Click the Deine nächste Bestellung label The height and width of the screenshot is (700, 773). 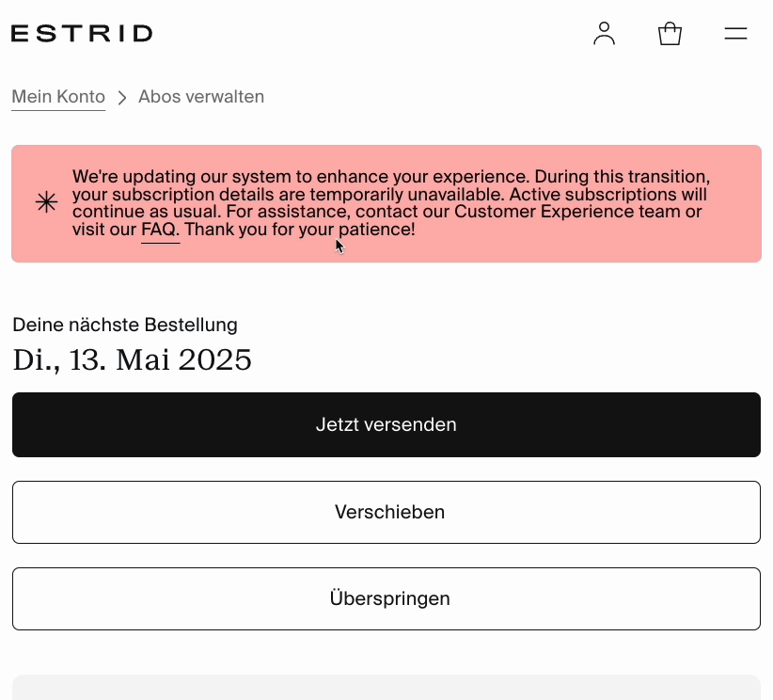tap(125, 326)
